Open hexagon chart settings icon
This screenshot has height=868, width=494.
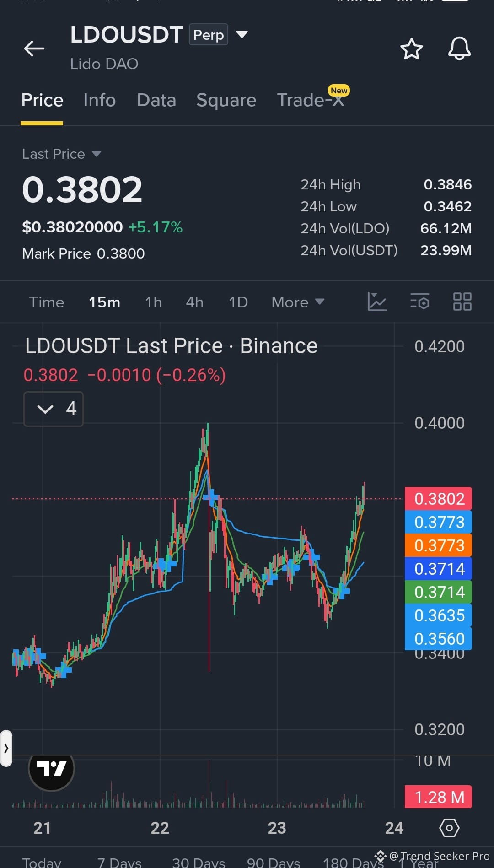pyautogui.click(x=449, y=828)
